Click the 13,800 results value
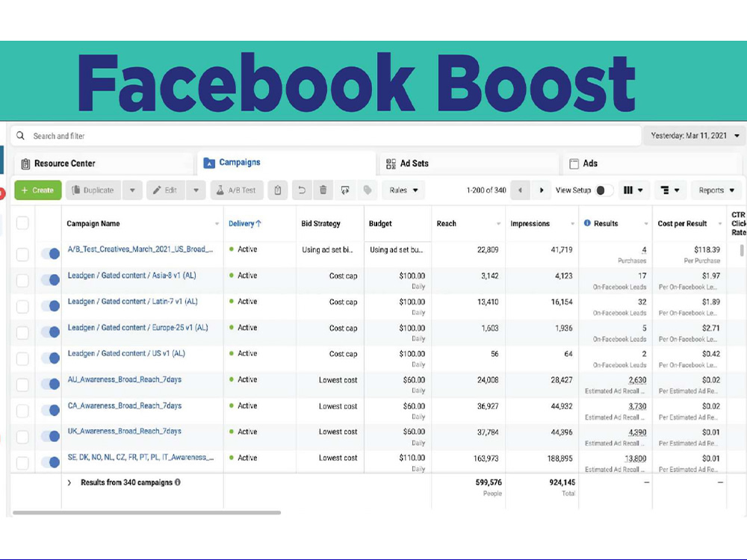This screenshot has width=747, height=560. 636,458
